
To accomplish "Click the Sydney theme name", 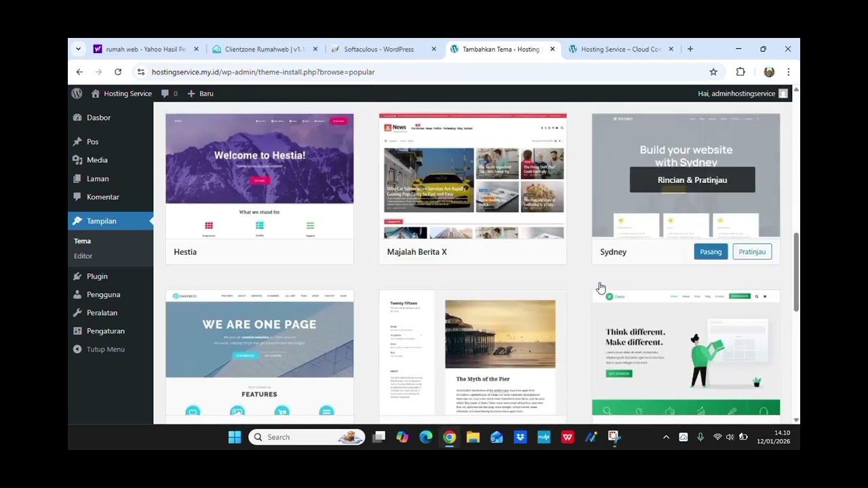I will pyautogui.click(x=613, y=251).
